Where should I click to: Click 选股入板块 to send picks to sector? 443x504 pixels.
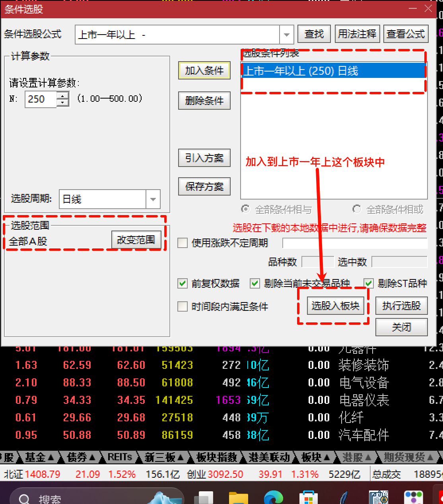tap(335, 306)
